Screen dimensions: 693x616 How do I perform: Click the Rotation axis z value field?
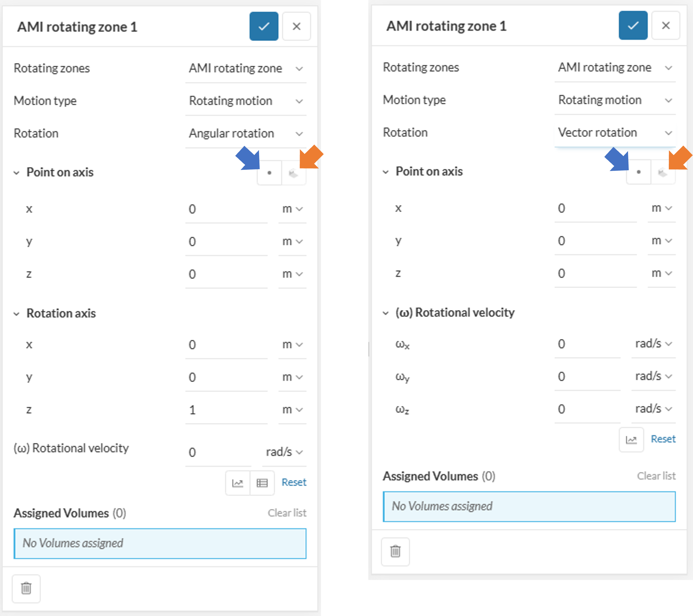pyautogui.click(x=226, y=410)
